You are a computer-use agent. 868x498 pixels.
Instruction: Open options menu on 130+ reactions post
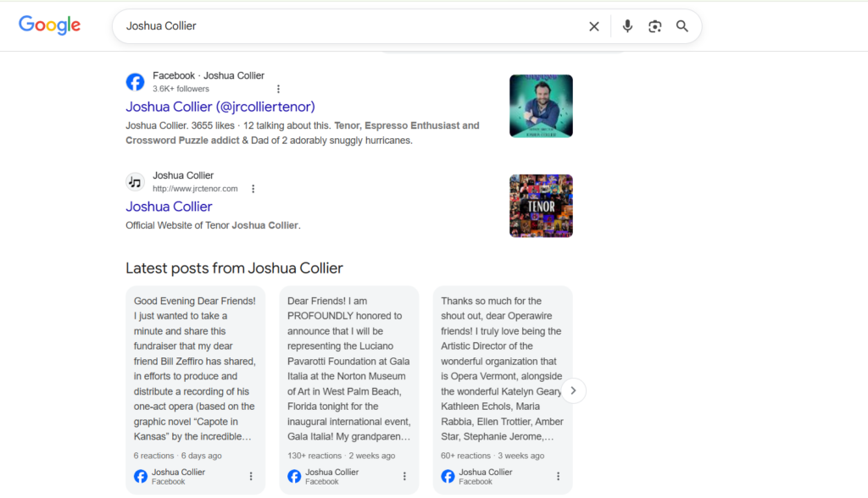coord(404,477)
